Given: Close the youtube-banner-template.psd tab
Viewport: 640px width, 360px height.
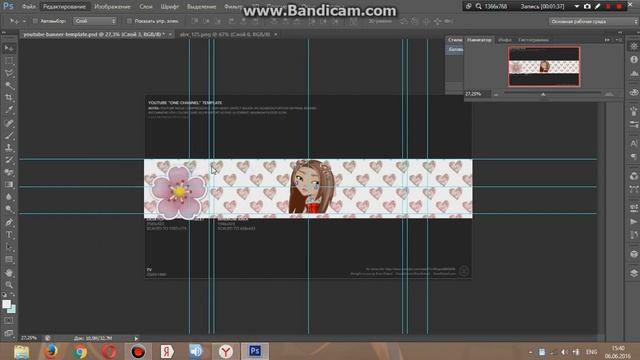Looking at the screenshot, I should click(170, 35).
